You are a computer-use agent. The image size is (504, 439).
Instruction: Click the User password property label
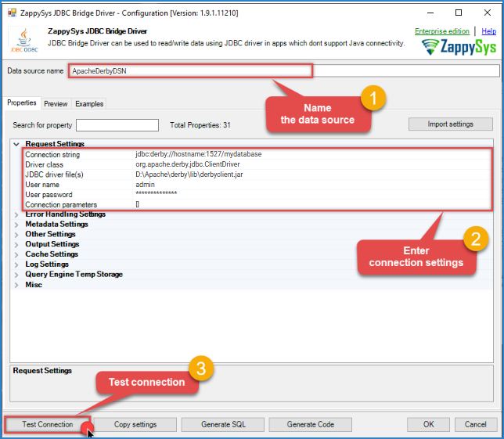point(49,195)
